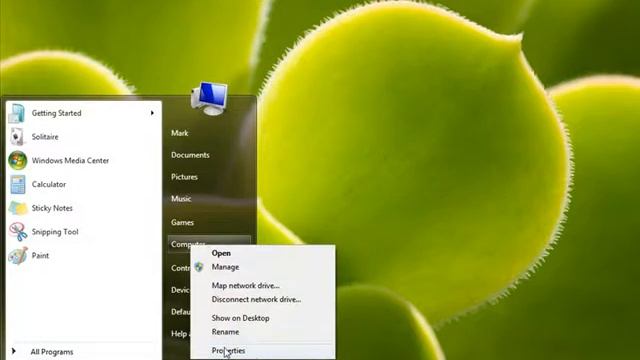The height and width of the screenshot is (360, 640).
Task: Open Calculator using its icon
Action: [18, 184]
